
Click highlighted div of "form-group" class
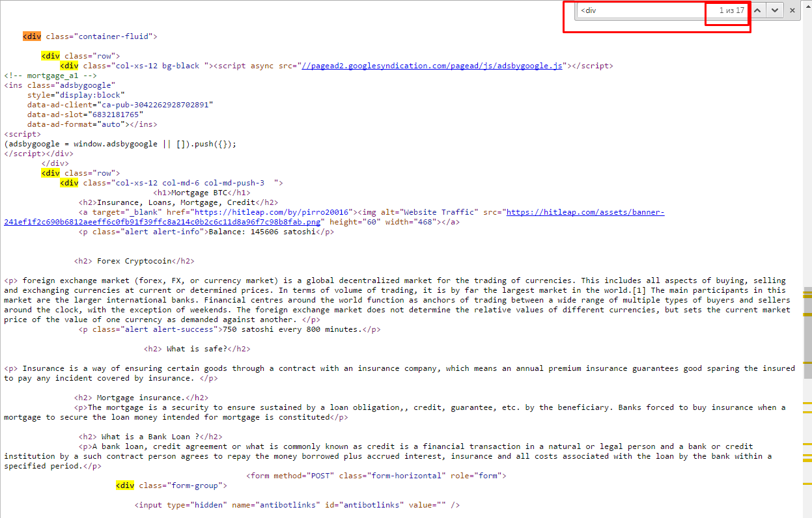point(125,485)
